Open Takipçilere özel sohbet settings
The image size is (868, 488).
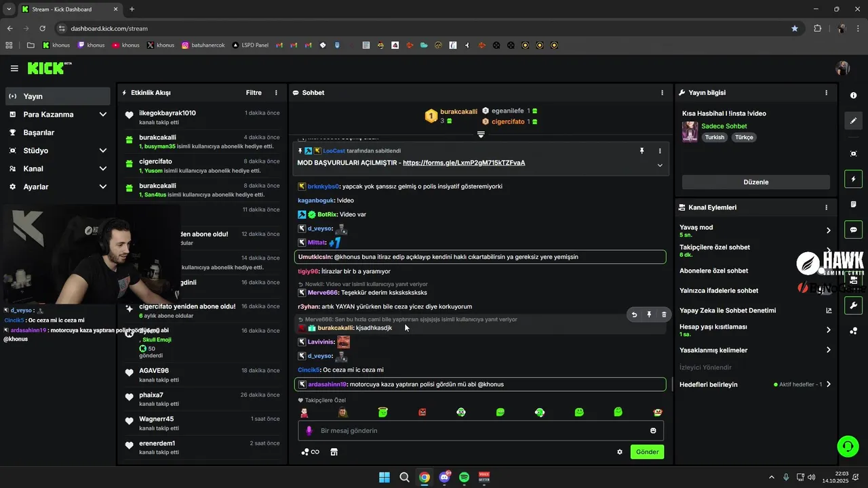[755, 251]
